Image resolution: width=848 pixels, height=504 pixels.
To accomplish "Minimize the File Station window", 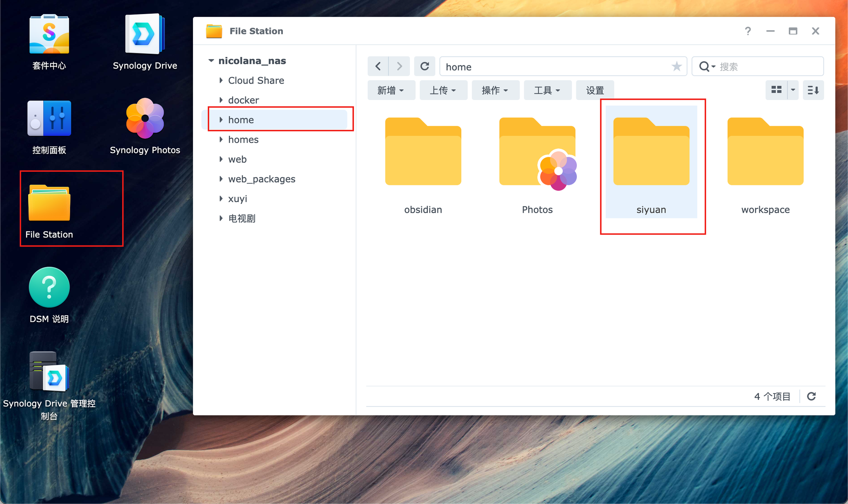I will [771, 31].
